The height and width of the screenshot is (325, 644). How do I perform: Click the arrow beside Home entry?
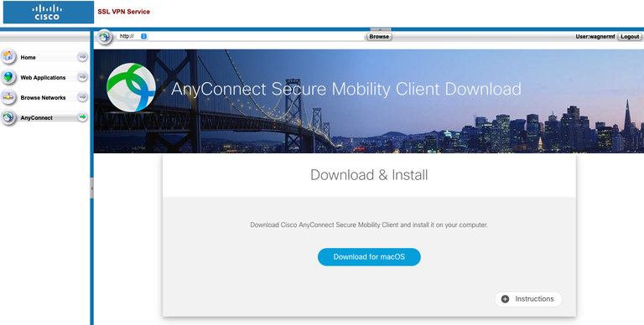click(82, 57)
